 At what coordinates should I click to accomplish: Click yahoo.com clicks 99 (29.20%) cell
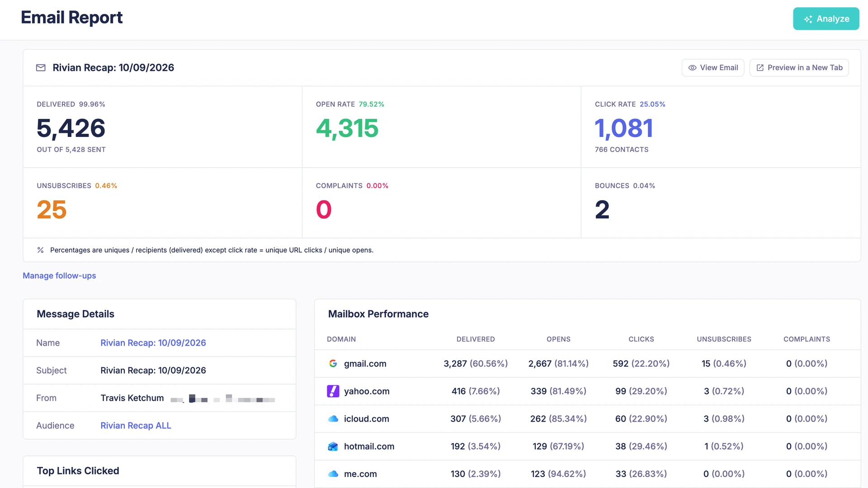pos(641,391)
